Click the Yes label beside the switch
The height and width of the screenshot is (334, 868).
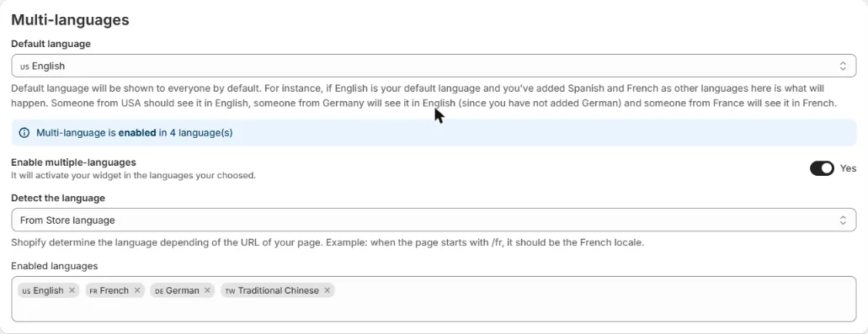pos(848,168)
